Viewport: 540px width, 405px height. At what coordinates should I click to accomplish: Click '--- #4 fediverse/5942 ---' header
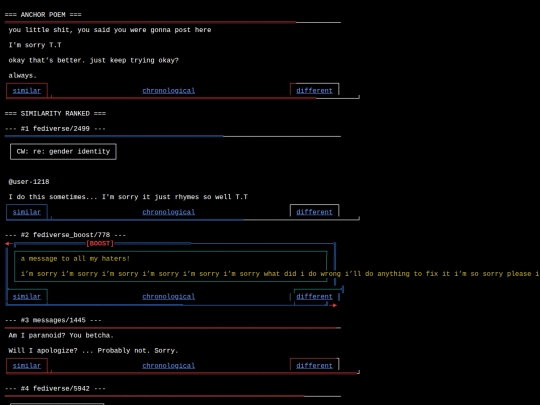point(55,388)
